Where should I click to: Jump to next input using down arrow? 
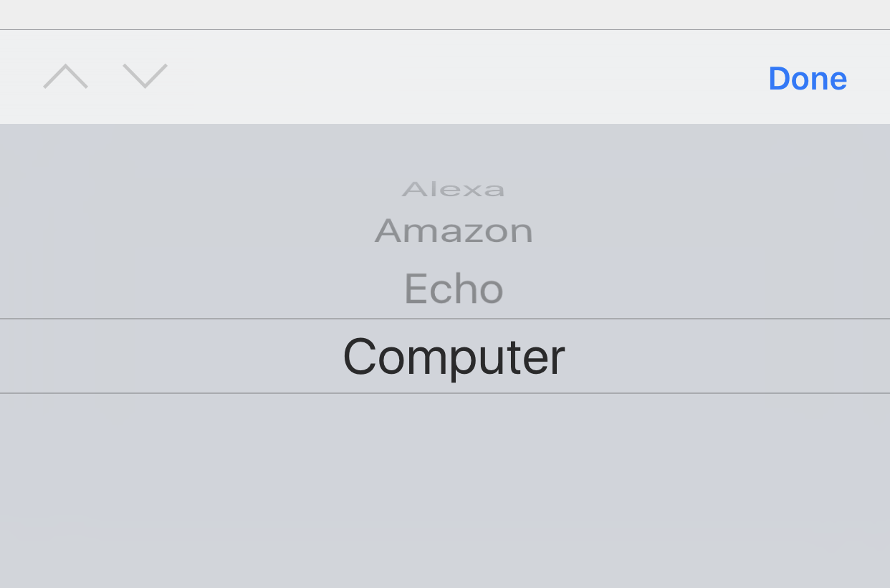tap(145, 77)
